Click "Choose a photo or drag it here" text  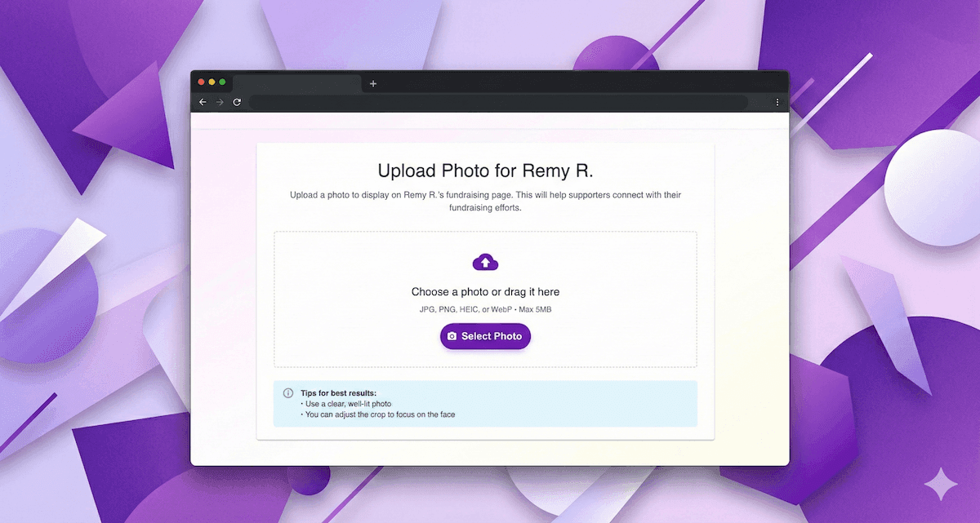(485, 292)
